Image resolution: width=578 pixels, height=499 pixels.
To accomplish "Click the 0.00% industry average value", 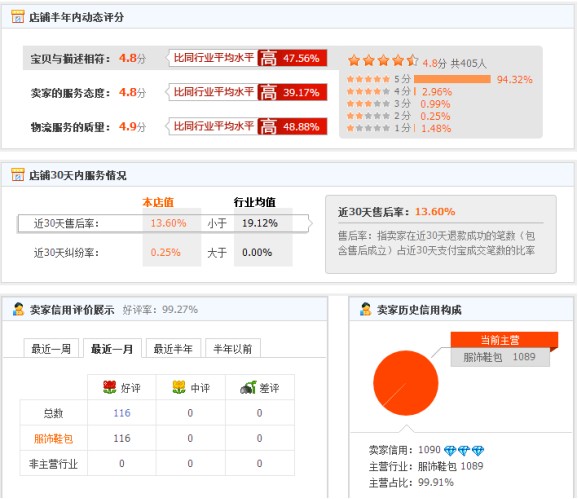I will [x=257, y=252].
